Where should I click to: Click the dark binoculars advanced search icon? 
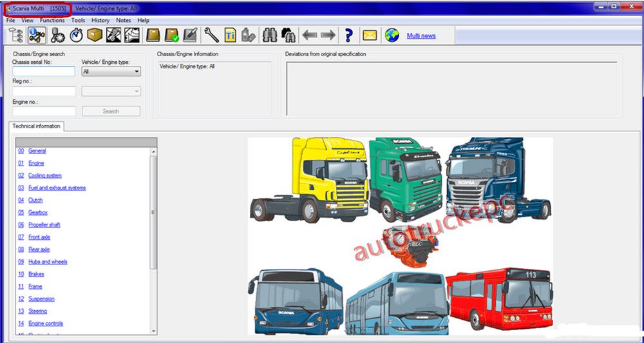click(x=289, y=35)
